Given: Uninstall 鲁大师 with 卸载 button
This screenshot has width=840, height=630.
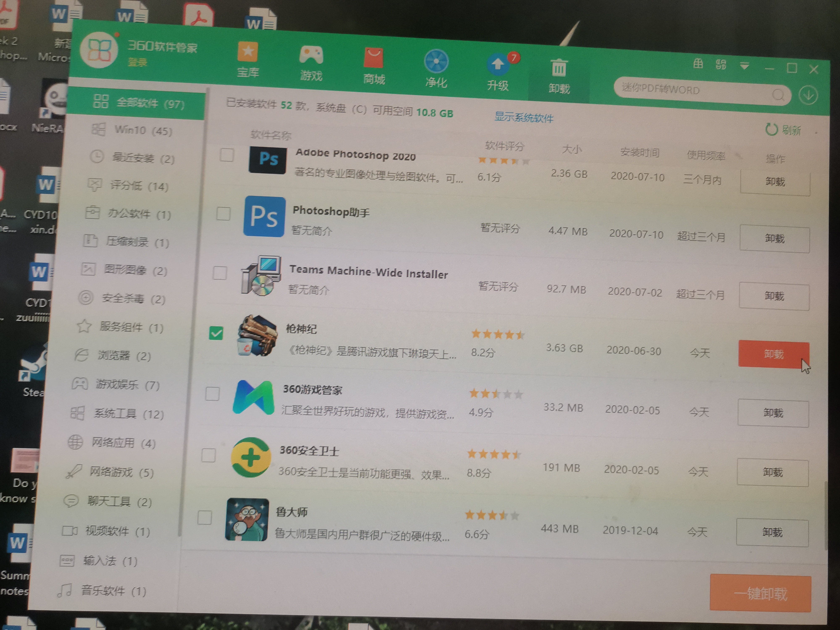Looking at the screenshot, I should pyautogui.click(x=772, y=532).
